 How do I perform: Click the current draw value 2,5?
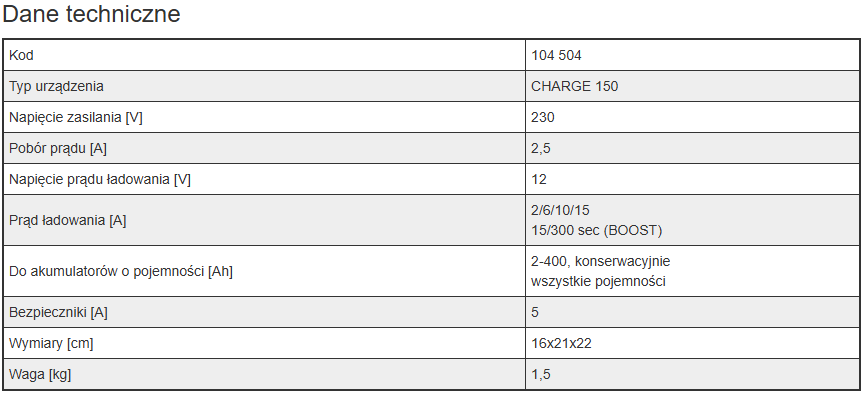pyautogui.click(x=541, y=149)
